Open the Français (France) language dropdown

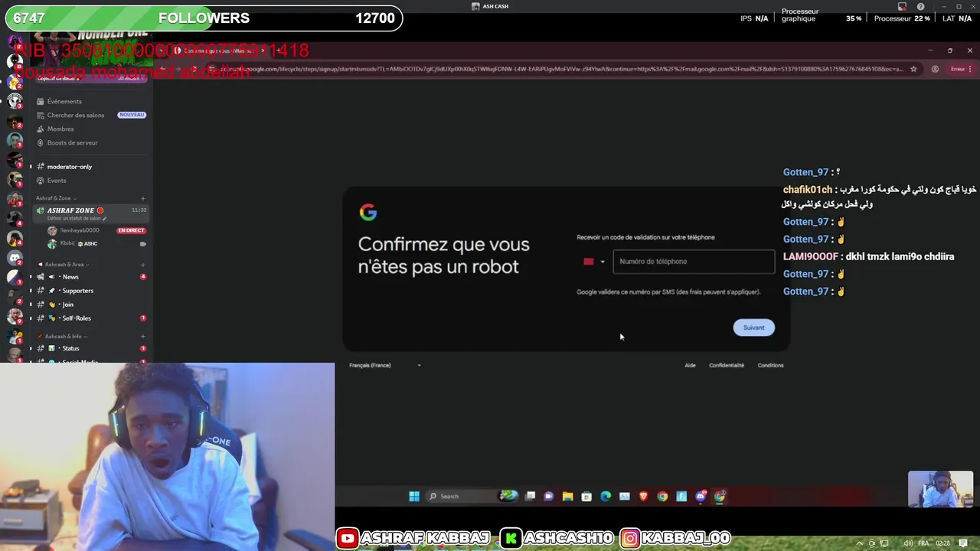point(385,365)
